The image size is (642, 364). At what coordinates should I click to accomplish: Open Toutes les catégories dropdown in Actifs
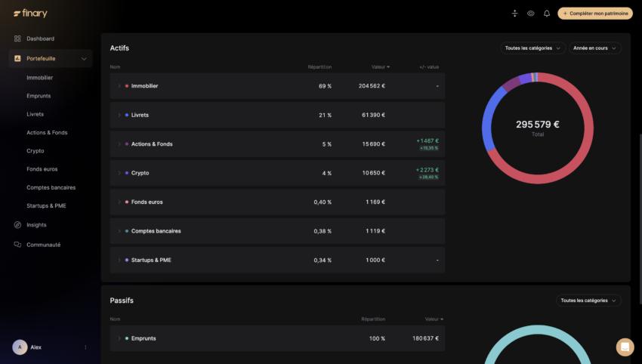click(x=532, y=48)
